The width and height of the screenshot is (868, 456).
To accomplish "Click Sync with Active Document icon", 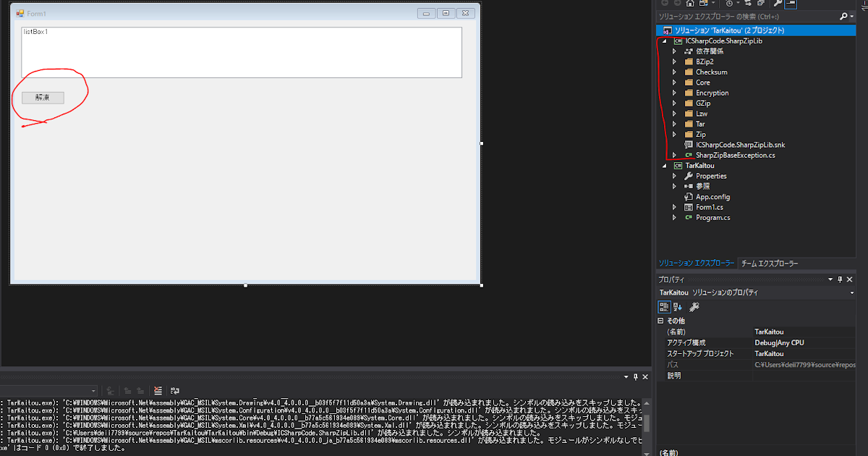I will click(749, 4).
